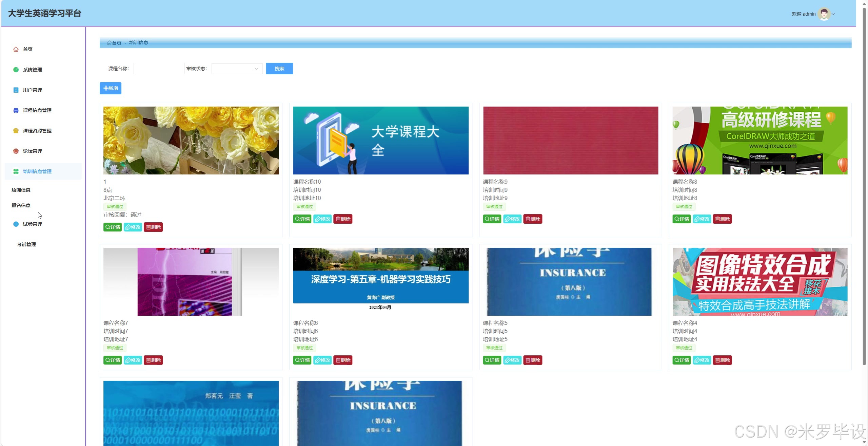Screen dimensions: 868x446
Task: Open 详情 for 课程名称7
Action: click(113, 360)
